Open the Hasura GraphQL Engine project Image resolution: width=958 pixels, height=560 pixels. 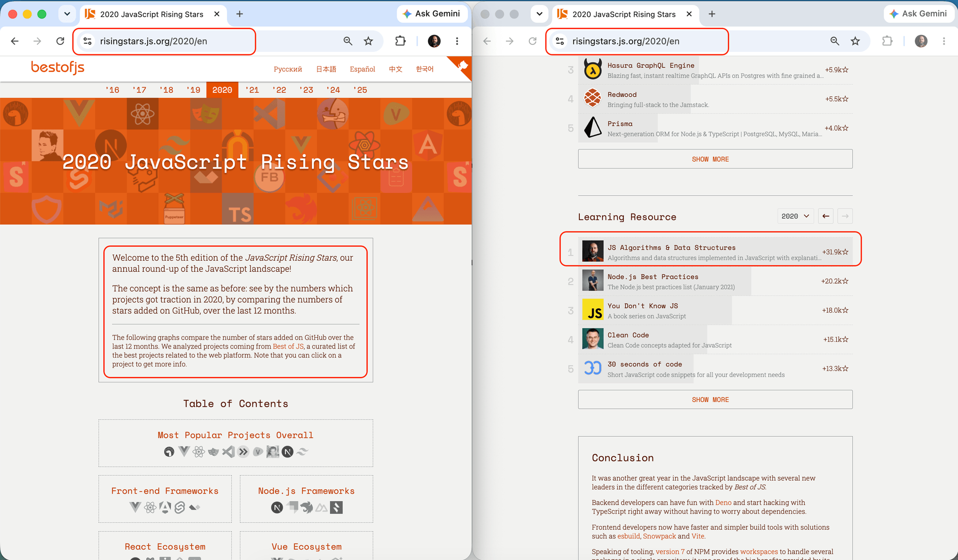(x=716, y=70)
